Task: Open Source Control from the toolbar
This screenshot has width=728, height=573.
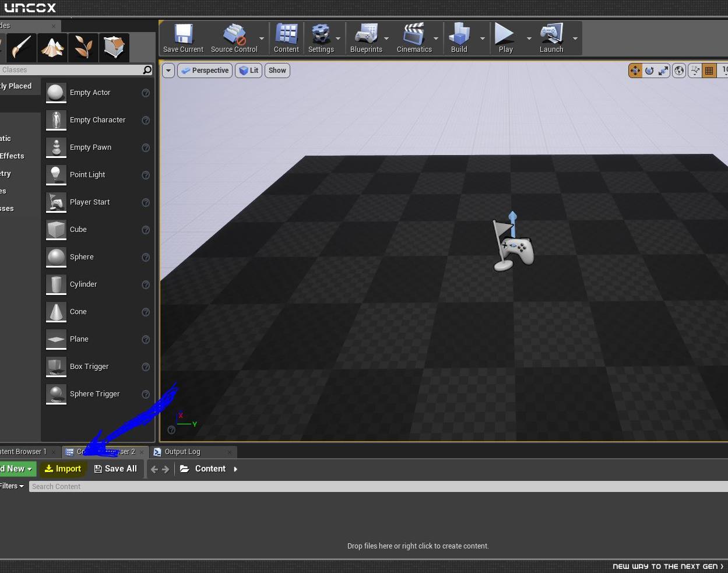Action: [234, 38]
